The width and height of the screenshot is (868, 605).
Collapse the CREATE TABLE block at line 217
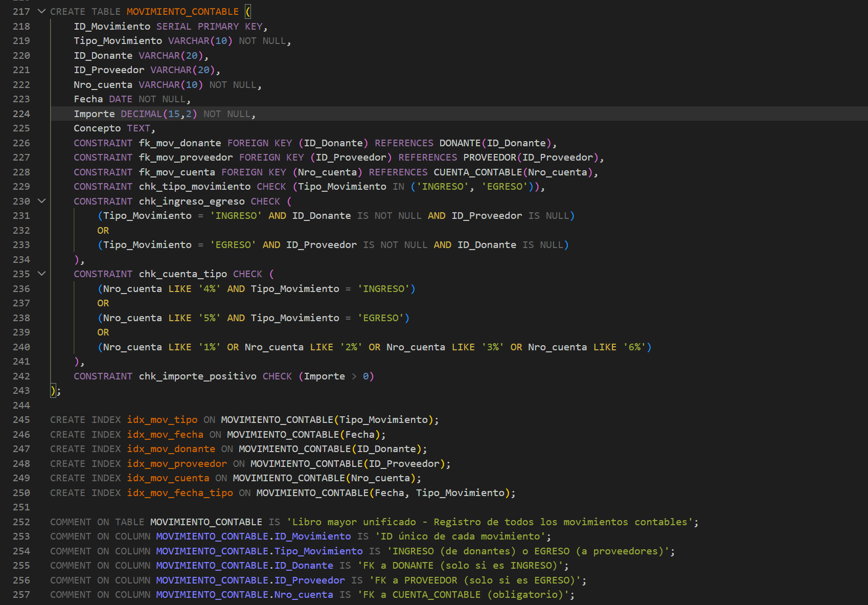42,11
